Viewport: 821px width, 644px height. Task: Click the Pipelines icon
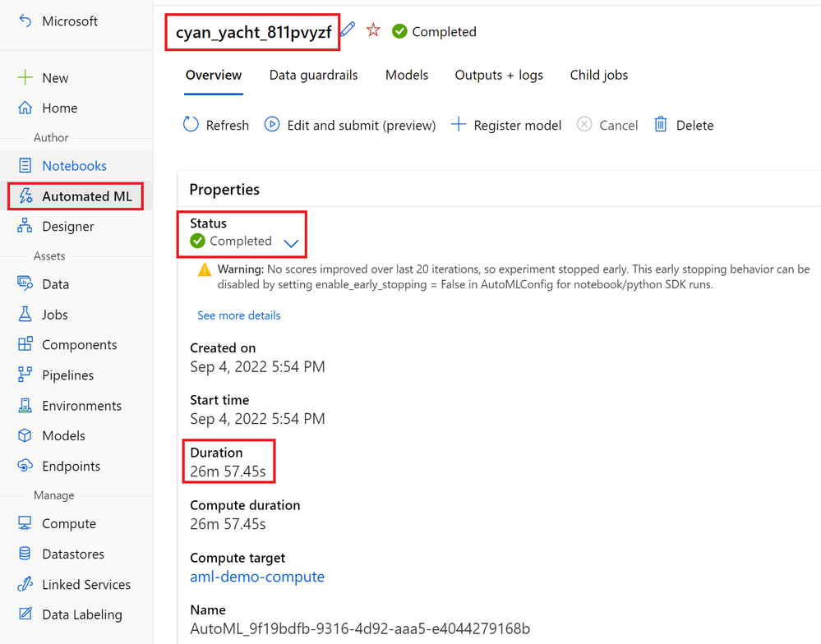click(x=25, y=375)
